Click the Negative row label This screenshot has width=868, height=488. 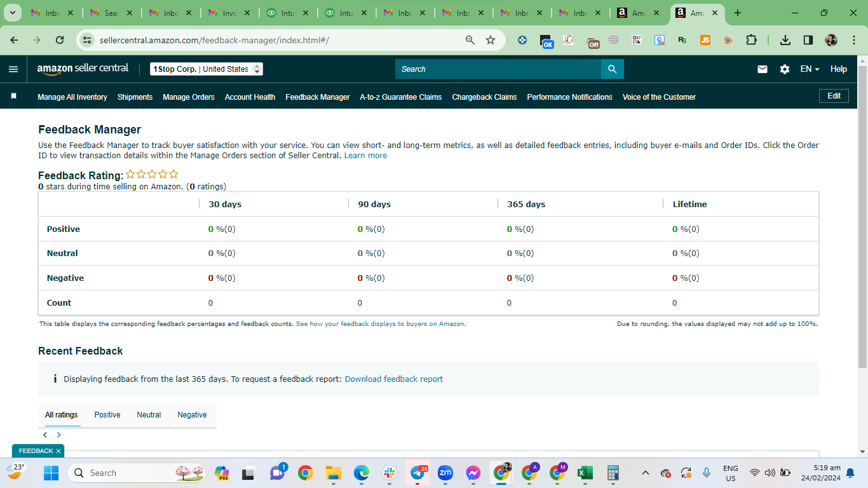tap(65, 278)
